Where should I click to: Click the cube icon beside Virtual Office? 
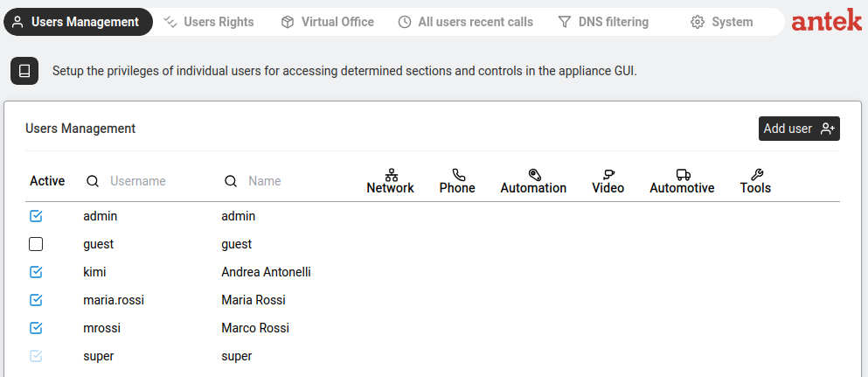pos(288,22)
